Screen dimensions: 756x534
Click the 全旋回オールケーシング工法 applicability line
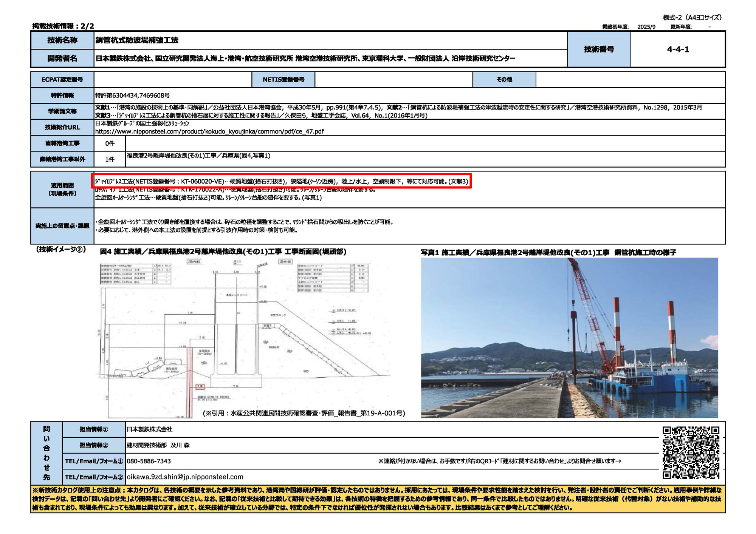point(208,198)
